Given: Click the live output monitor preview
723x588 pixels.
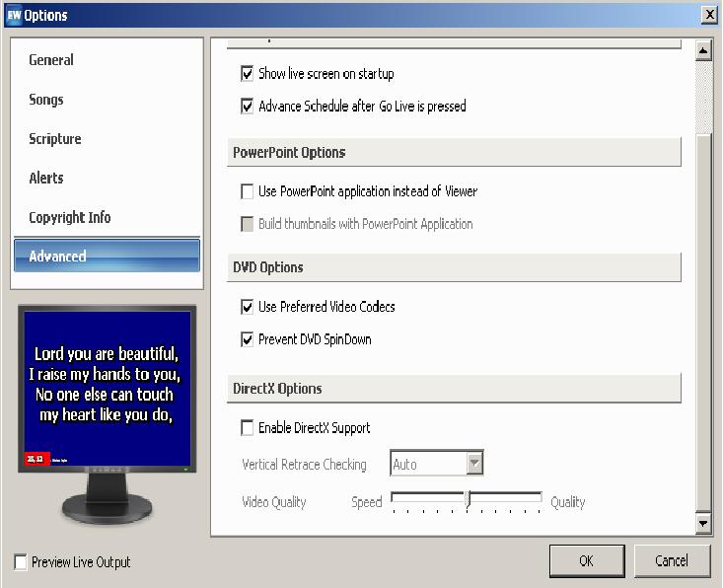Looking at the screenshot, I should point(107,389).
